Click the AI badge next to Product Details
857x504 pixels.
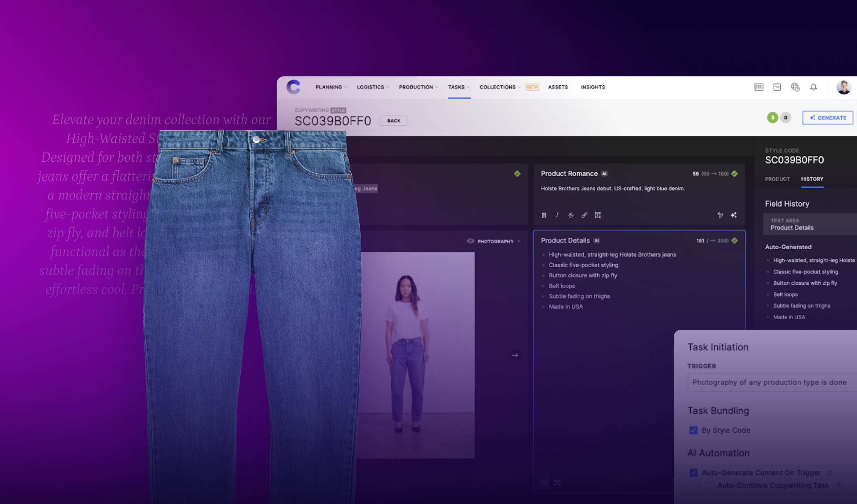(x=596, y=241)
